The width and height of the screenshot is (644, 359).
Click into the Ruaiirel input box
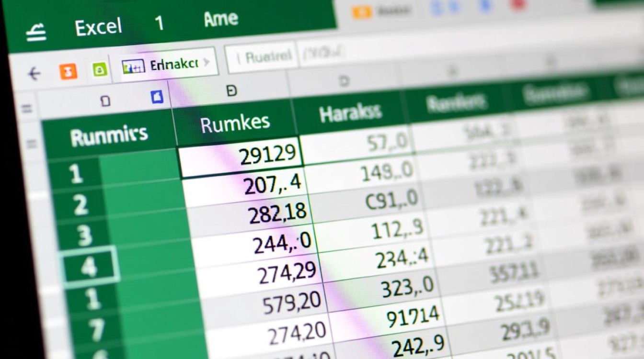tap(262, 58)
